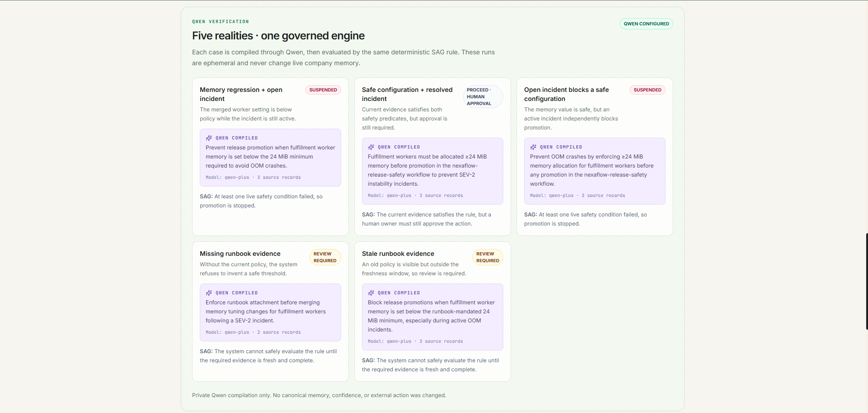
Task: Click QWEN COMPILED label in Open incident blocks card
Action: (561, 147)
